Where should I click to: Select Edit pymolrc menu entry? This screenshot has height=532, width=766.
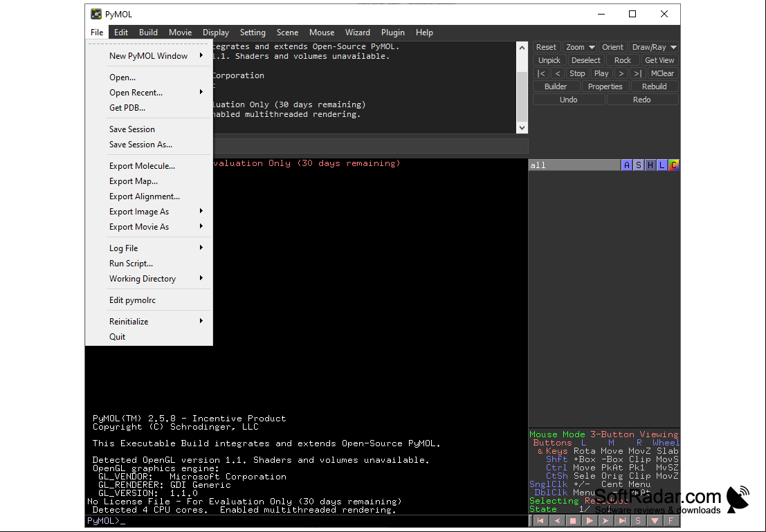click(149, 300)
